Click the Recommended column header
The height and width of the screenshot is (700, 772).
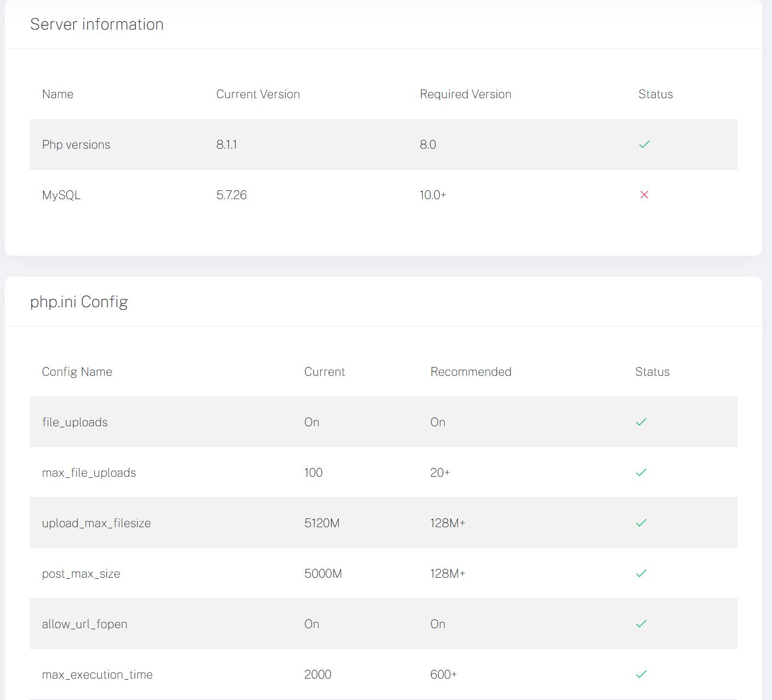tap(470, 372)
